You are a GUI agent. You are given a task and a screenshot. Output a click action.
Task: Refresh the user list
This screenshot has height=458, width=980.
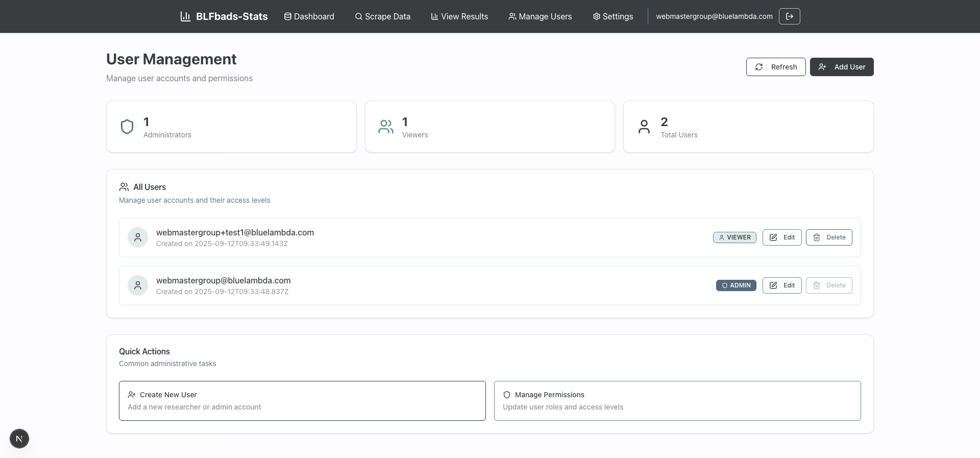(x=775, y=67)
